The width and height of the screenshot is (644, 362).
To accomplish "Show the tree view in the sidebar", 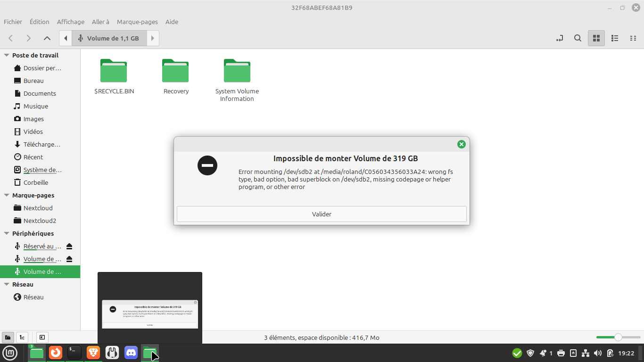I will tap(22, 337).
